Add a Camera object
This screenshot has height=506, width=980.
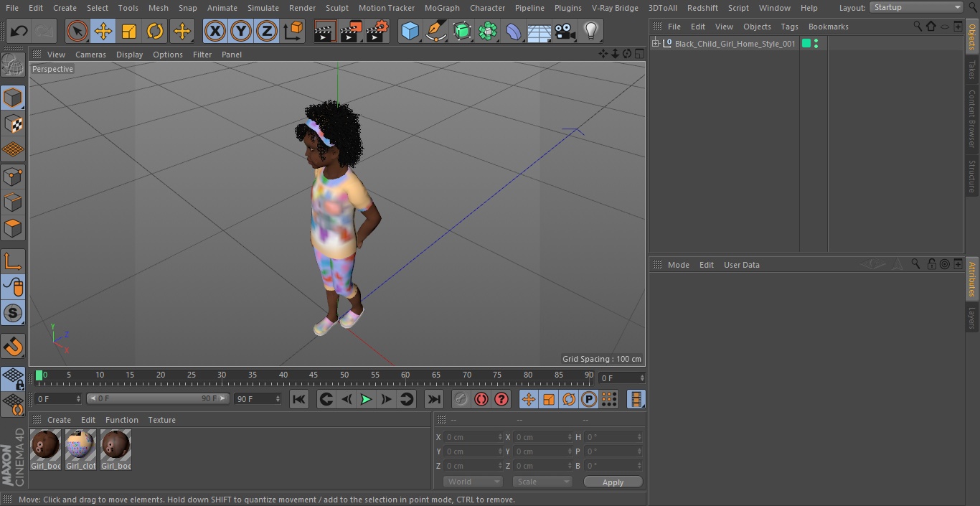(x=565, y=31)
